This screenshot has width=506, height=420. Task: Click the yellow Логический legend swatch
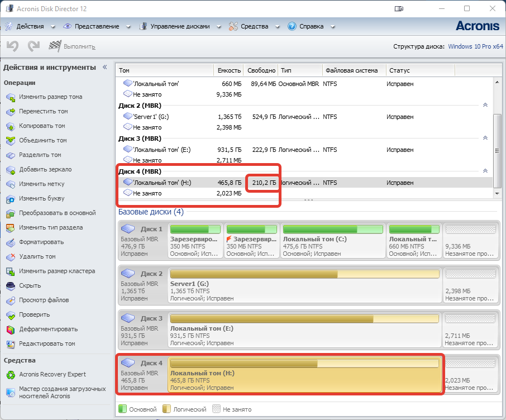(x=166, y=409)
